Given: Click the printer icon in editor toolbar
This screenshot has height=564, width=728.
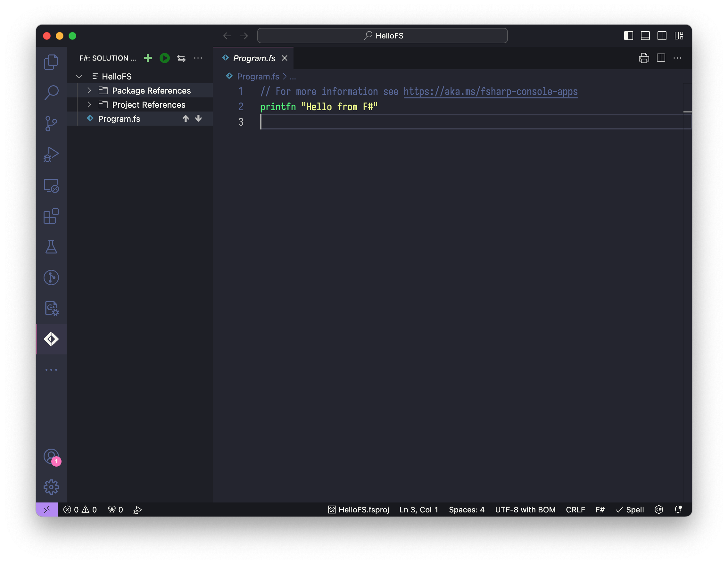Looking at the screenshot, I should point(644,58).
